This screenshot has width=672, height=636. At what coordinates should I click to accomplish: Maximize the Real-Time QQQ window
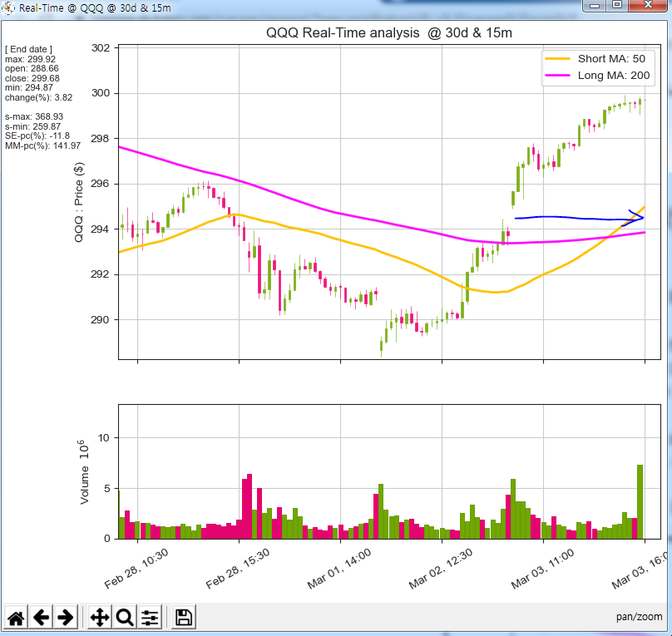(617, 6)
